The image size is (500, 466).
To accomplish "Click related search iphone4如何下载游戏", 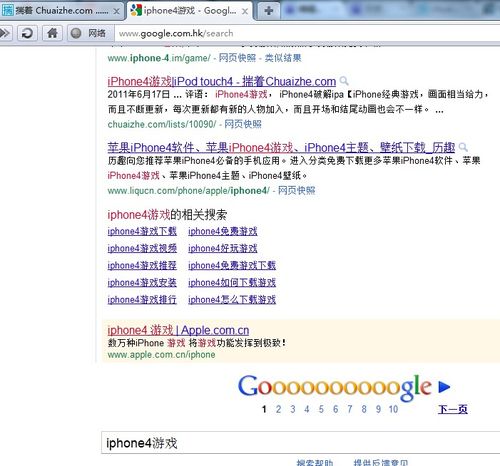I will [232, 282].
